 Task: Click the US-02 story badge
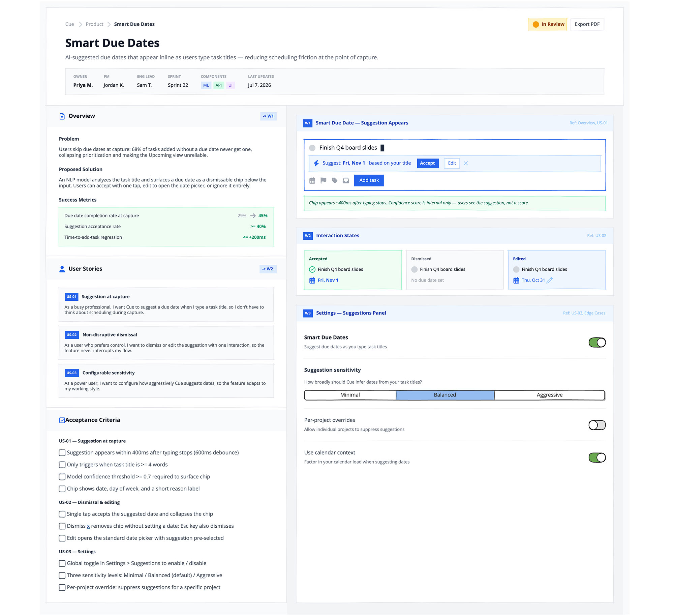71,335
